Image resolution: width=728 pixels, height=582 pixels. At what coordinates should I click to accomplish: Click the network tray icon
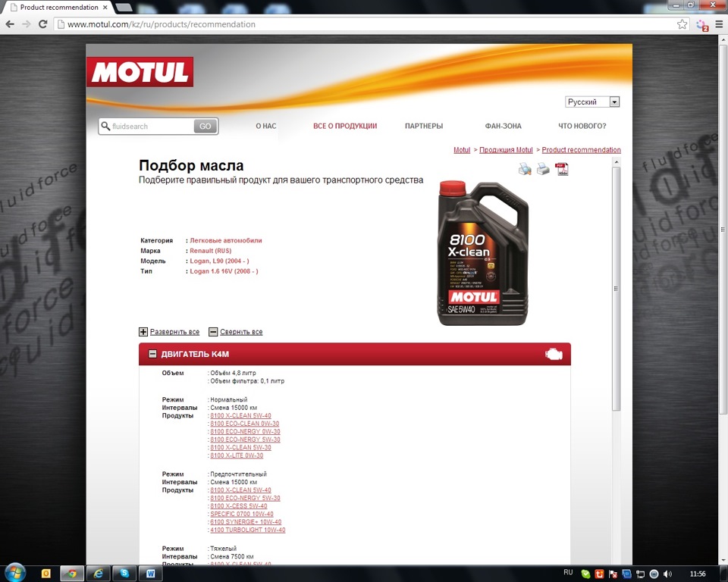(x=640, y=574)
